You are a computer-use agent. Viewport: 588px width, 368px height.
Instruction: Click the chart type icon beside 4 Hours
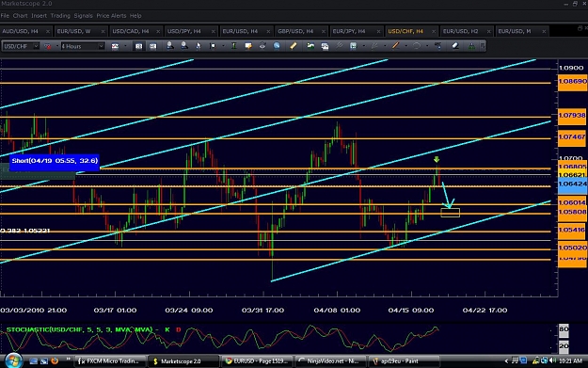[x=115, y=46]
